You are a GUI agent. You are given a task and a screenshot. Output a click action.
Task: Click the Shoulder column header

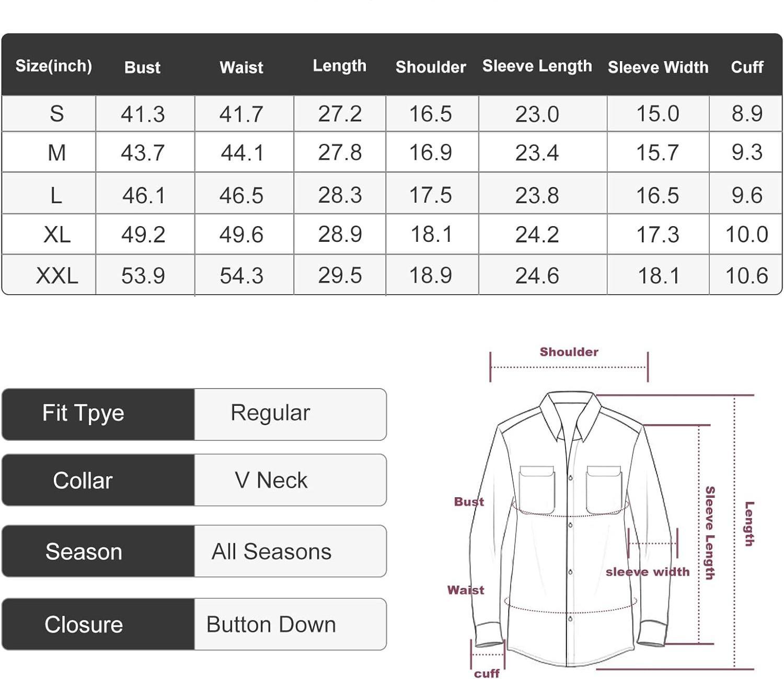click(431, 67)
